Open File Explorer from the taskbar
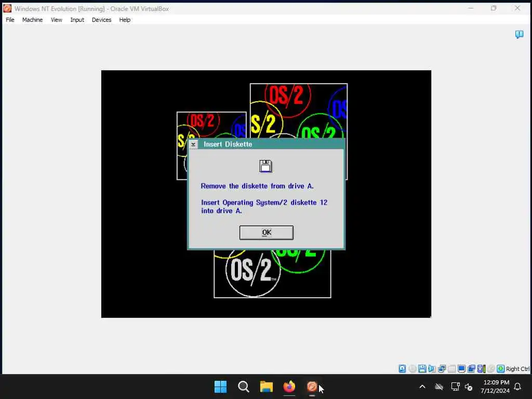This screenshot has height=399, width=532. click(x=267, y=387)
